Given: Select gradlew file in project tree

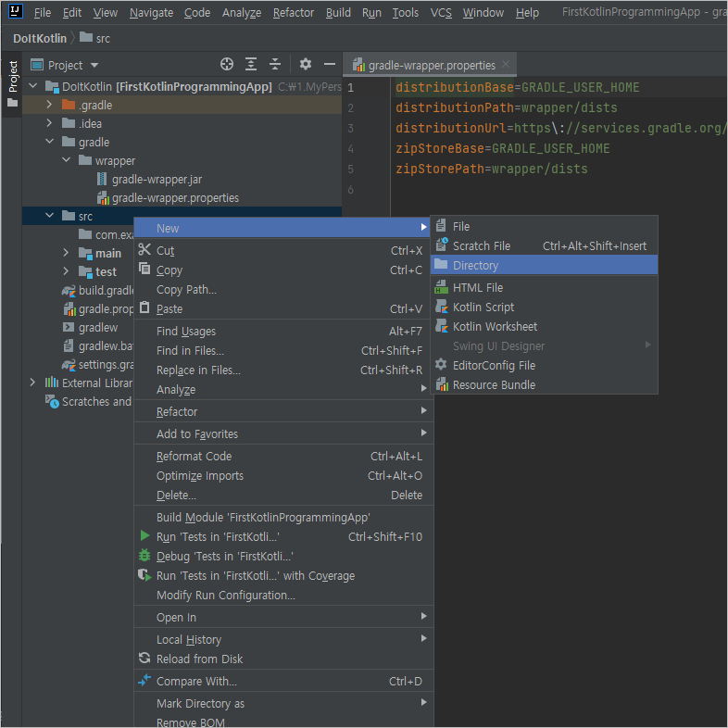Looking at the screenshot, I should coord(98,327).
